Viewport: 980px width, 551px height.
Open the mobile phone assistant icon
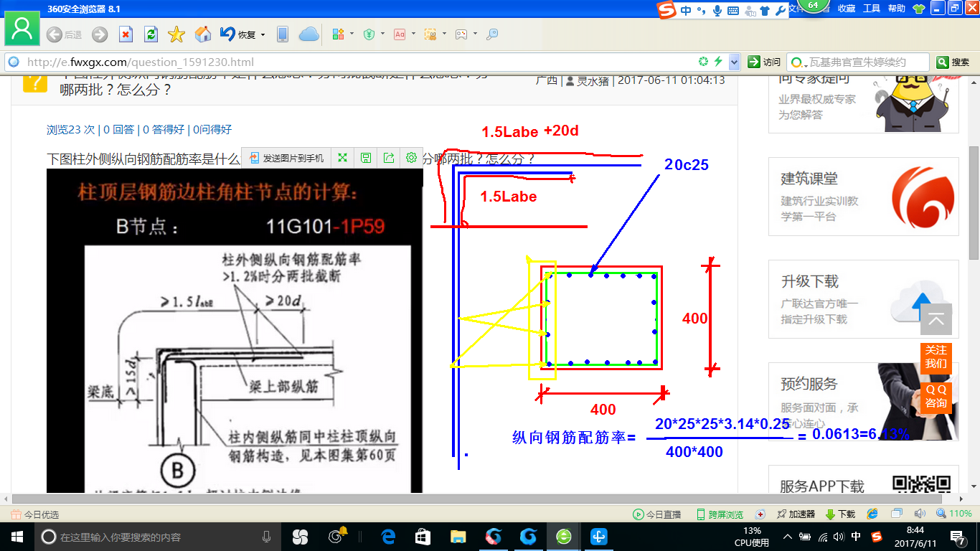click(283, 34)
